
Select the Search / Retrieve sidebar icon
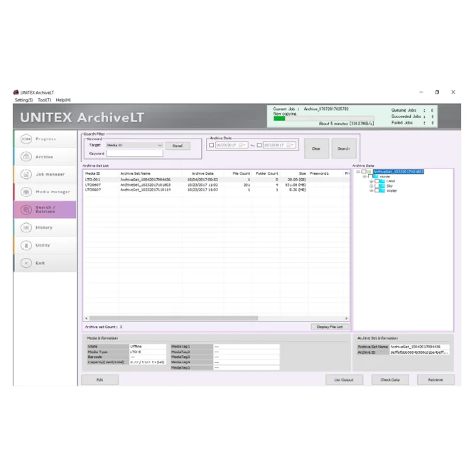[26, 210]
